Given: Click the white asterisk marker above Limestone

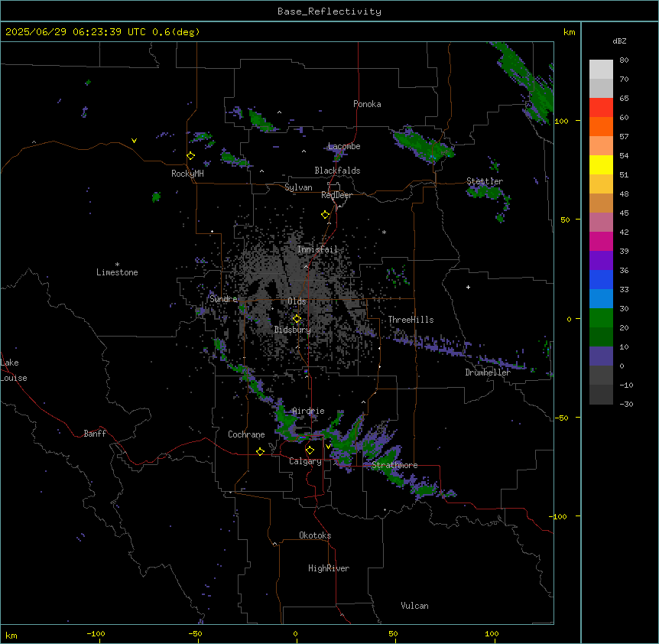Looking at the screenshot, I should pyautogui.click(x=117, y=265).
